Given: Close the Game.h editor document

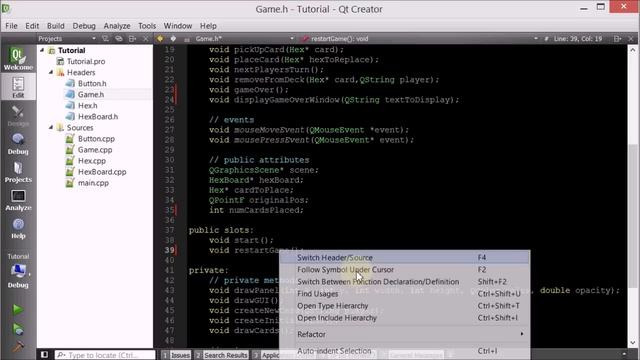Looking at the screenshot, I should coord(631,38).
